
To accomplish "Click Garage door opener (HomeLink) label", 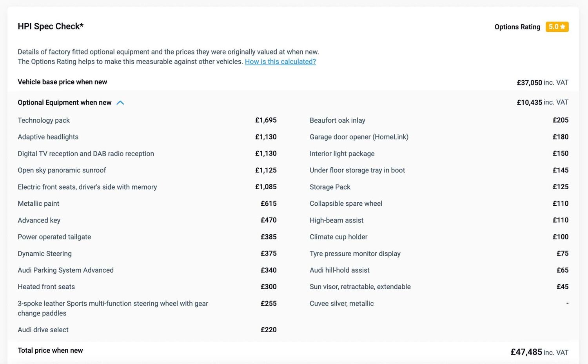I will pos(359,137).
